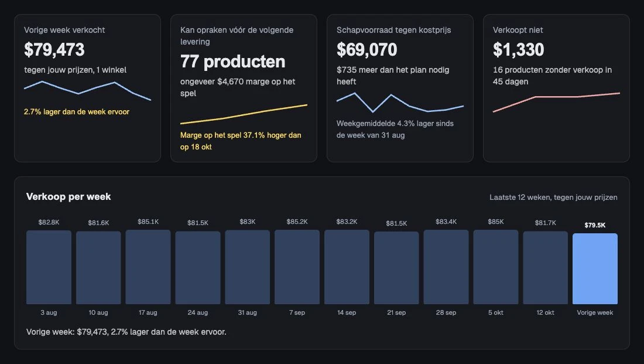644x364 pixels.
Task: Click 'tegen jouw prijzen, 1 winkel' subtitle
Action: point(75,70)
